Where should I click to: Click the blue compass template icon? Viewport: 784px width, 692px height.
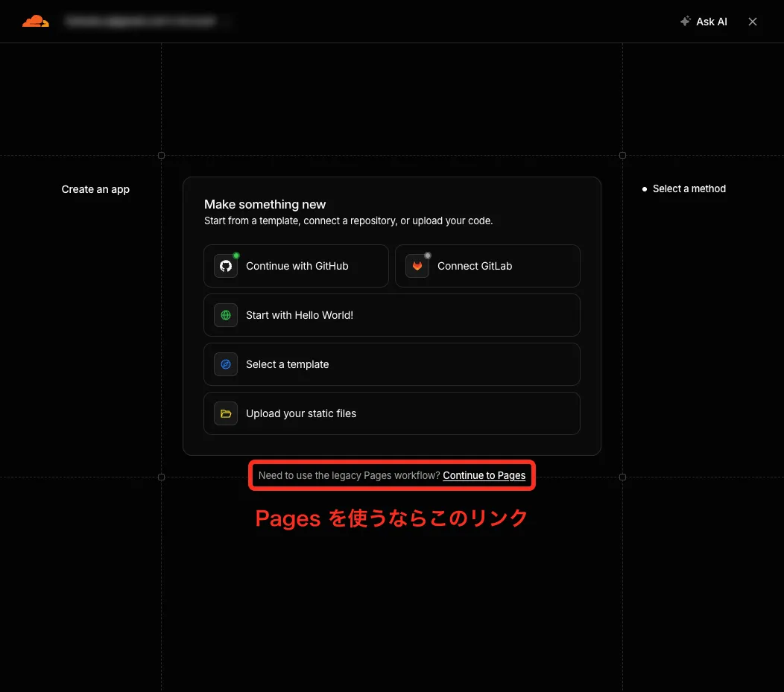pos(226,364)
